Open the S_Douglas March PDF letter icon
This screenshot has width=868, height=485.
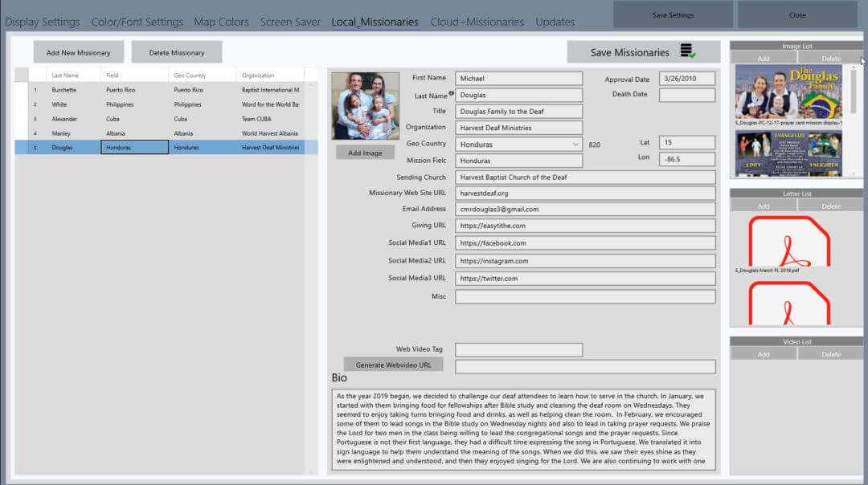click(788, 240)
